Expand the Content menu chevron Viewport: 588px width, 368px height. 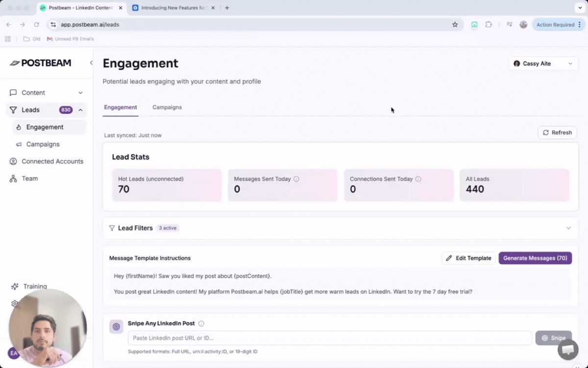click(x=80, y=93)
